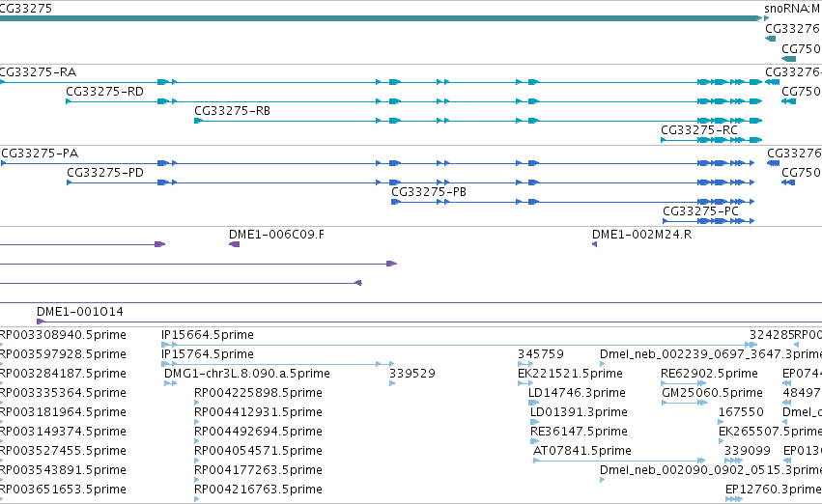Screen dimensions: 822x504
Task: Open EST RP003284187.5prime
Action: pyautogui.click(x=63, y=374)
